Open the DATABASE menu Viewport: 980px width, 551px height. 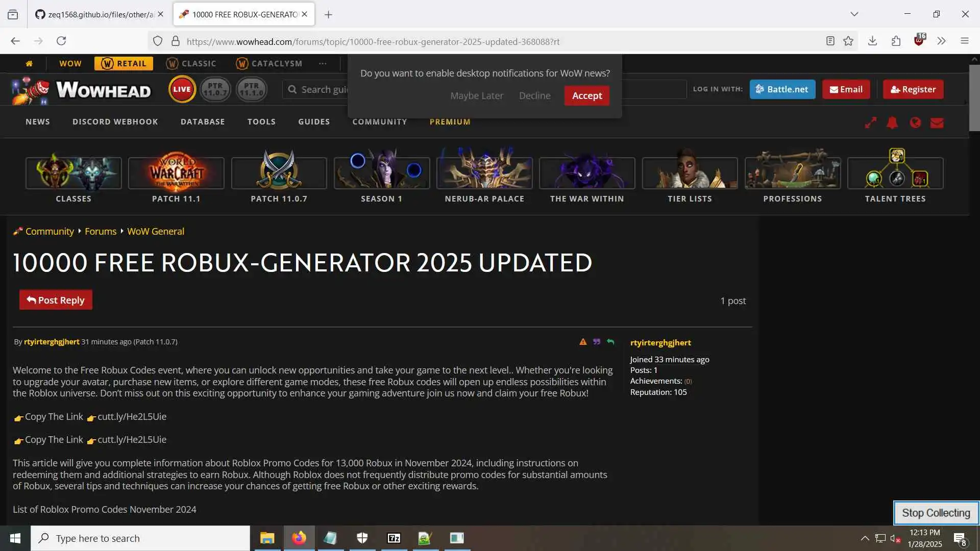point(203,122)
